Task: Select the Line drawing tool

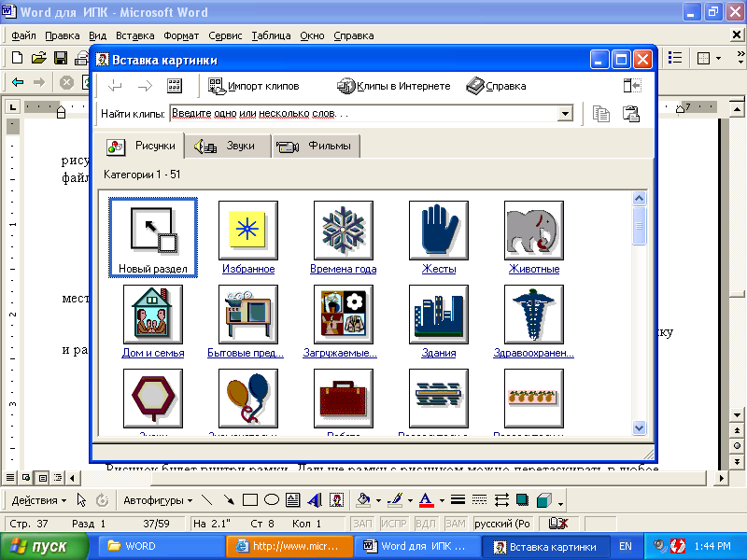Action: click(206, 500)
